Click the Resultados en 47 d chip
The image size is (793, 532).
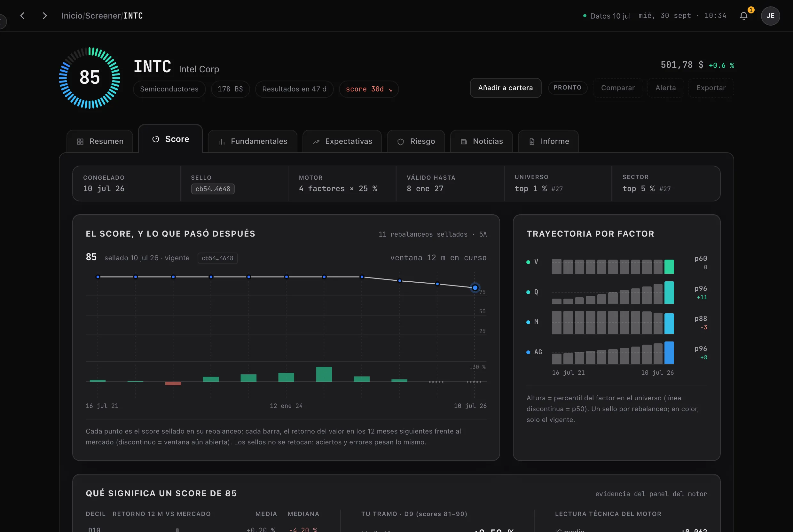(294, 89)
